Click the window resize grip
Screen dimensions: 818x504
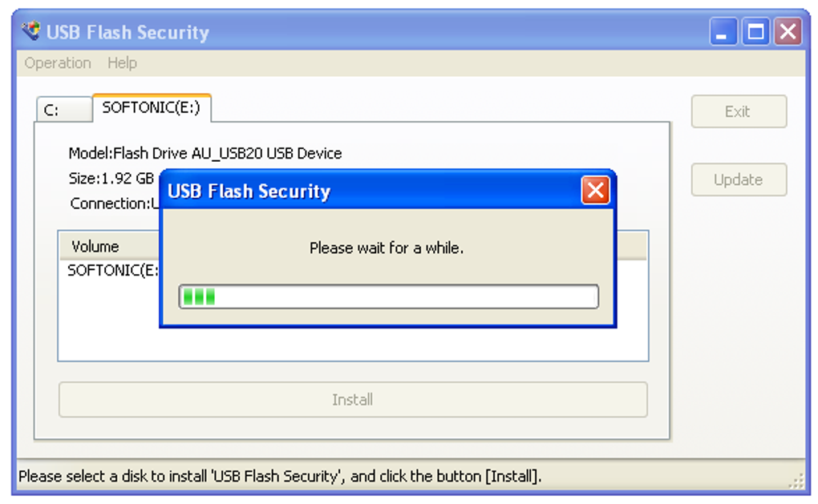click(796, 481)
